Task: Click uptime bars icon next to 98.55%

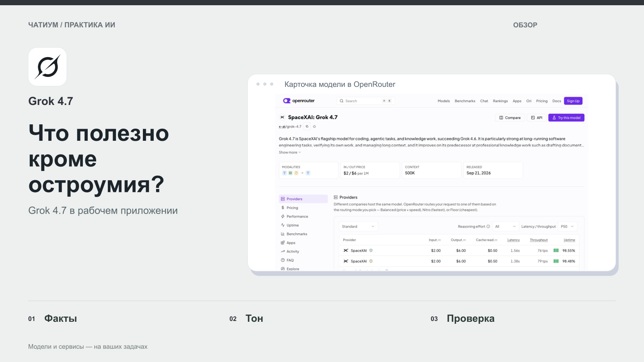Action: click(x=556, y=251)
